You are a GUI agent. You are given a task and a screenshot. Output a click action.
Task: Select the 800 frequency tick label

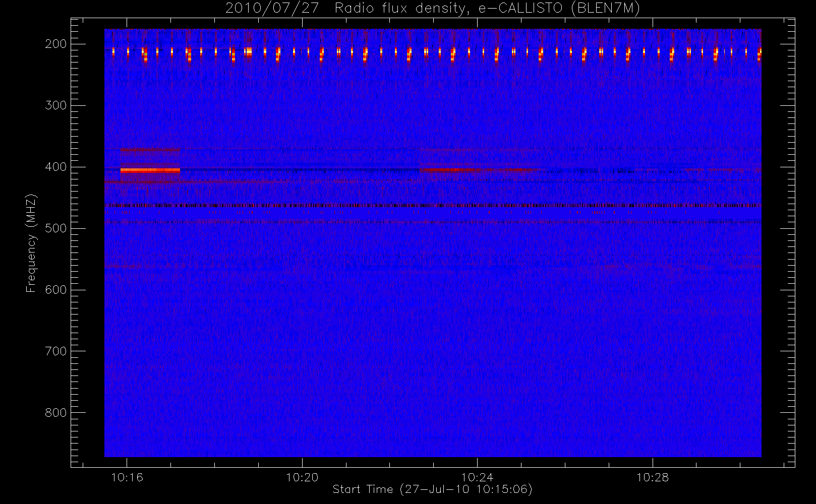[56, 413]
